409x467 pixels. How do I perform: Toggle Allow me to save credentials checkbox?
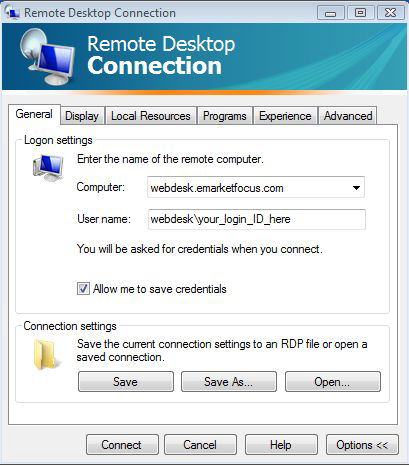tap(83, 288)
